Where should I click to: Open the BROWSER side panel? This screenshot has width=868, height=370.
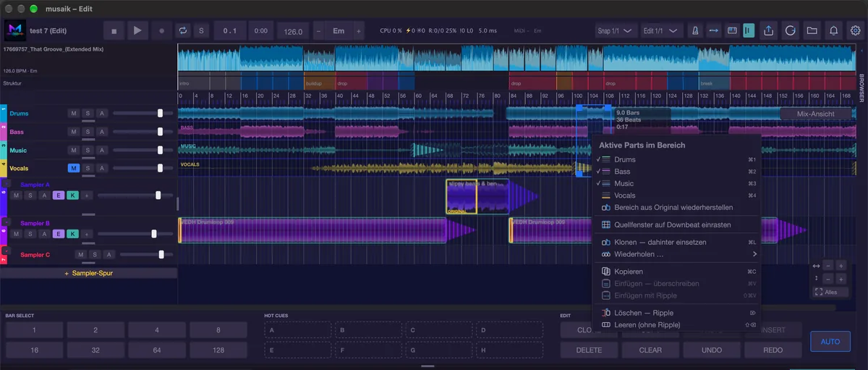click(861, 88)
